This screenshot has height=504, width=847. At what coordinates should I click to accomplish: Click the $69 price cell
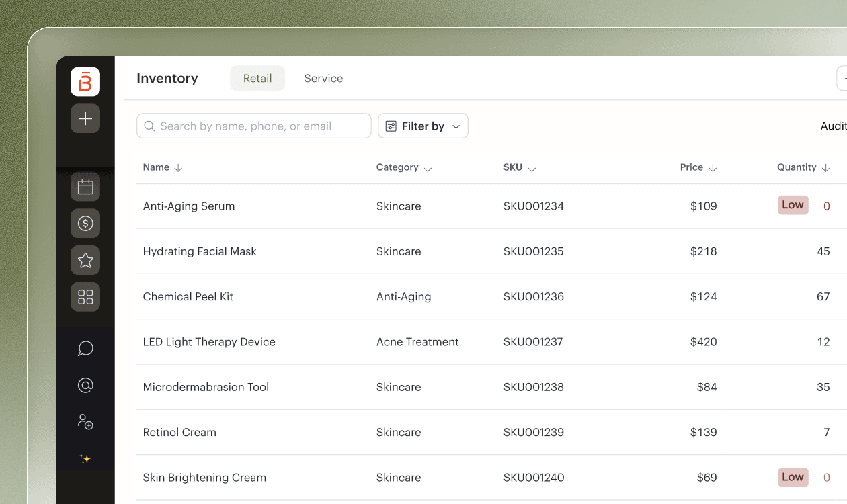707,478
